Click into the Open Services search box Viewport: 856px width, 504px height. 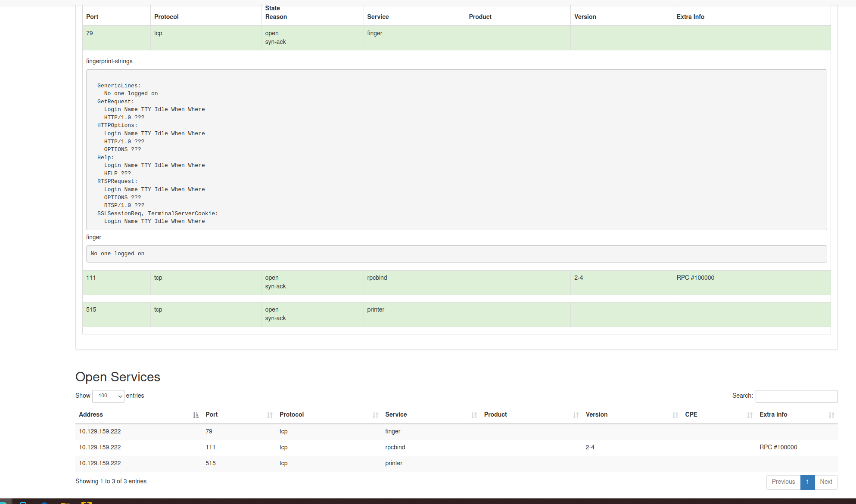point(796,396)
